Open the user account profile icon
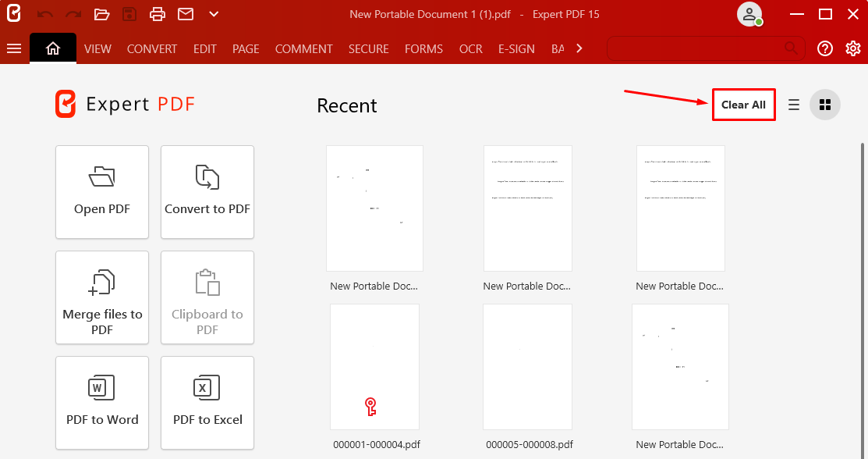This screenshot has width=868, height=459. (x=749, y=14)
